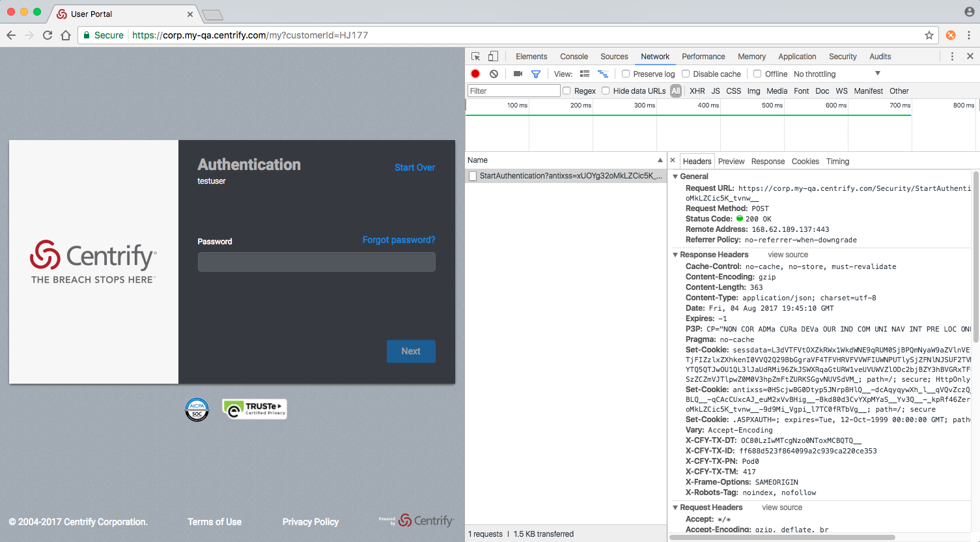Screen dimensions: 980x542
Task: Collapse the General section
Action: (x=675, y=177)
